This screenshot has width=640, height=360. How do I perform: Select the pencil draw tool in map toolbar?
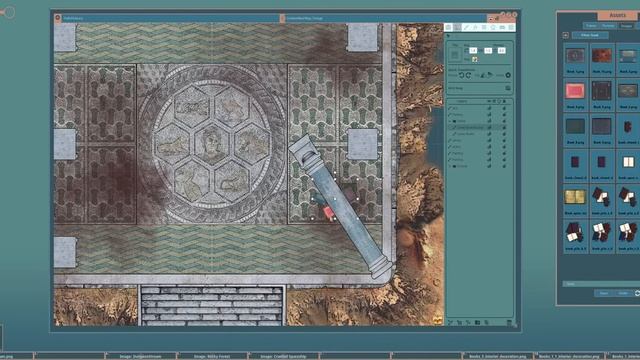coord(466,27)
